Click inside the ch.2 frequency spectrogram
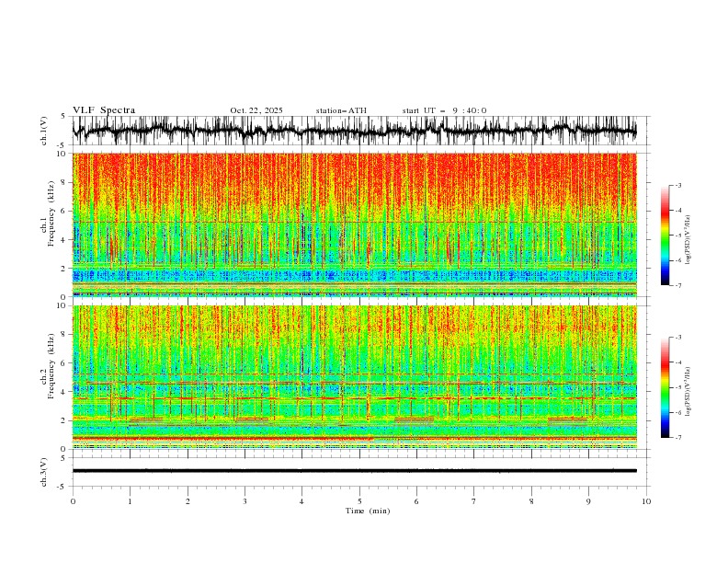This screenshot has width=728, height=563. coord(354,377)
